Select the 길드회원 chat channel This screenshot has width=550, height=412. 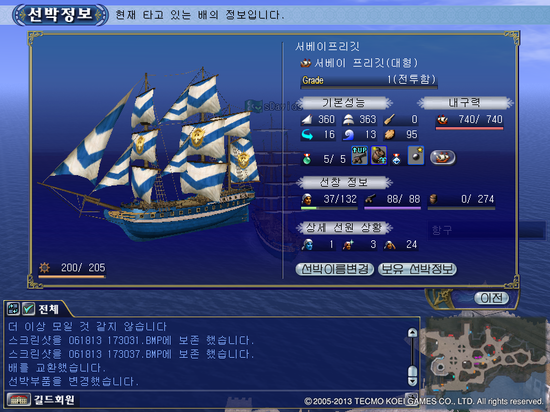[54, 400]
